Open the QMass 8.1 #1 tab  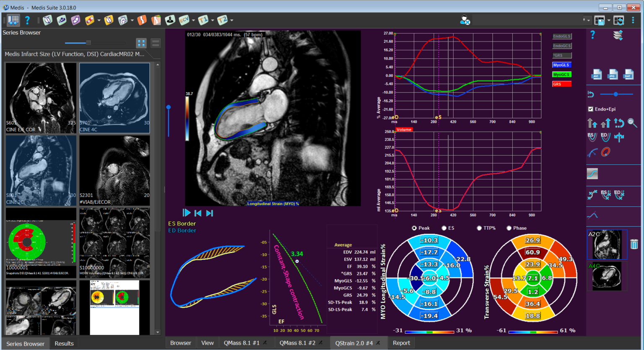(x=241, y=343)
